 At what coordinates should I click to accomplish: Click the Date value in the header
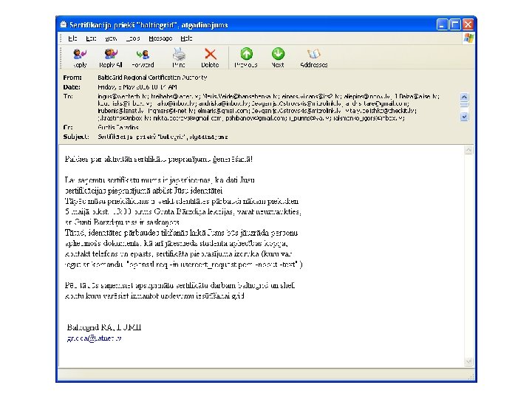137,87
